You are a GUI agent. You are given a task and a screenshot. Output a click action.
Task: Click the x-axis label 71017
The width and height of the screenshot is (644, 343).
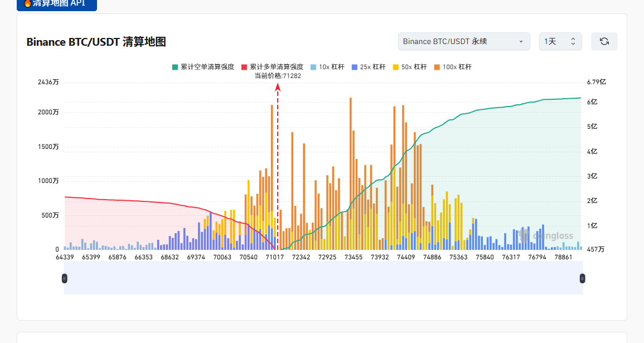pyautogui.click(x=275, y=257)
